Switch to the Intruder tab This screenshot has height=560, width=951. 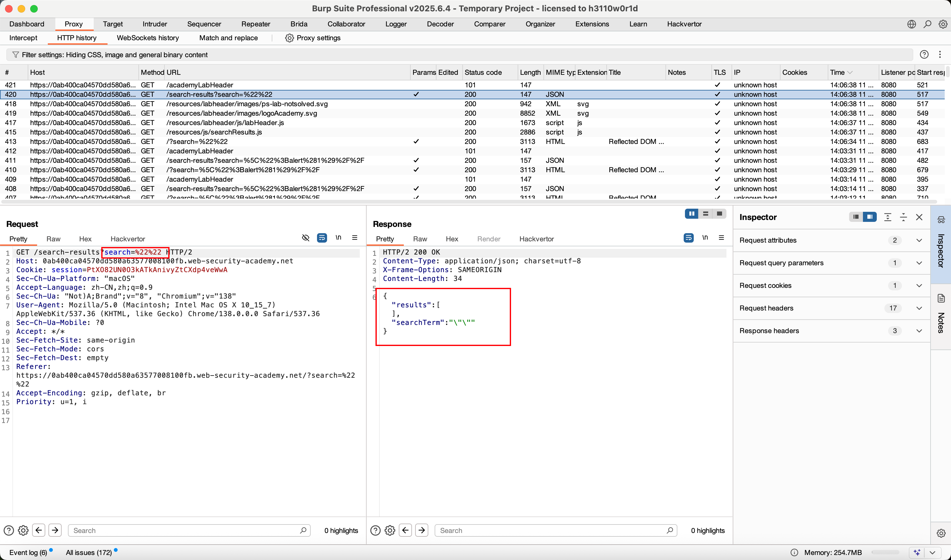coord(154,24)
